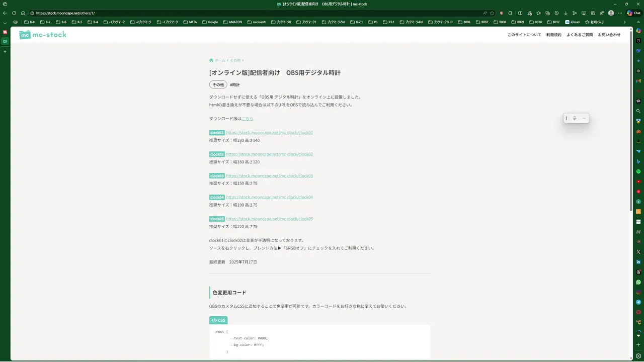Open the お気に入り favorites folder

click(594, 22)
